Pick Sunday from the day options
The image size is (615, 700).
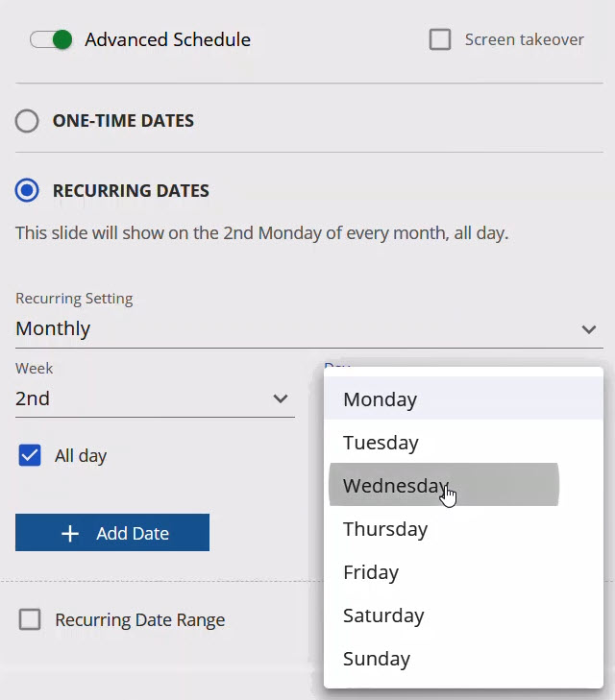[377, 659]
